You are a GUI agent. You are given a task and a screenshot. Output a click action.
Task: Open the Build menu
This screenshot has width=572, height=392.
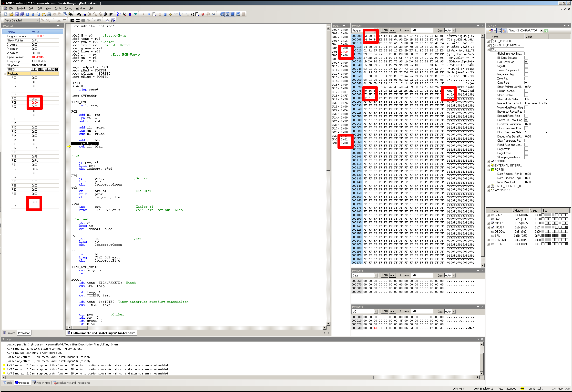[31, 8]
